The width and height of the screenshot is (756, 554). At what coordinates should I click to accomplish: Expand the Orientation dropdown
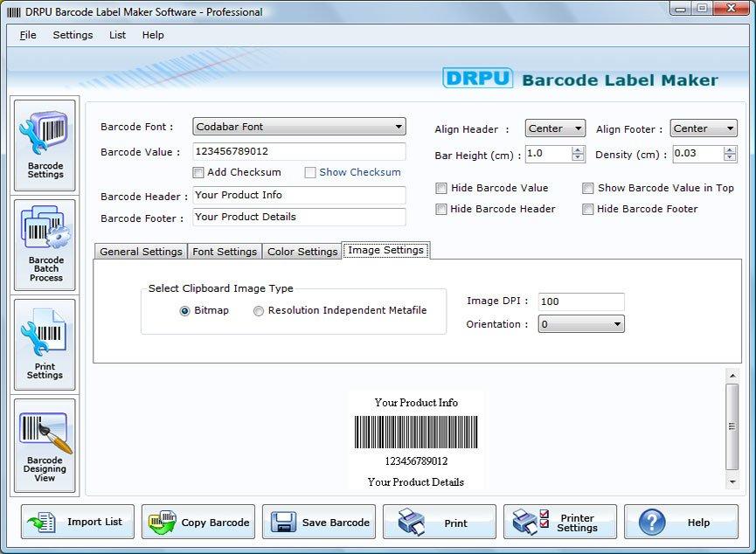pyautogui.click(x=617, y=324)
